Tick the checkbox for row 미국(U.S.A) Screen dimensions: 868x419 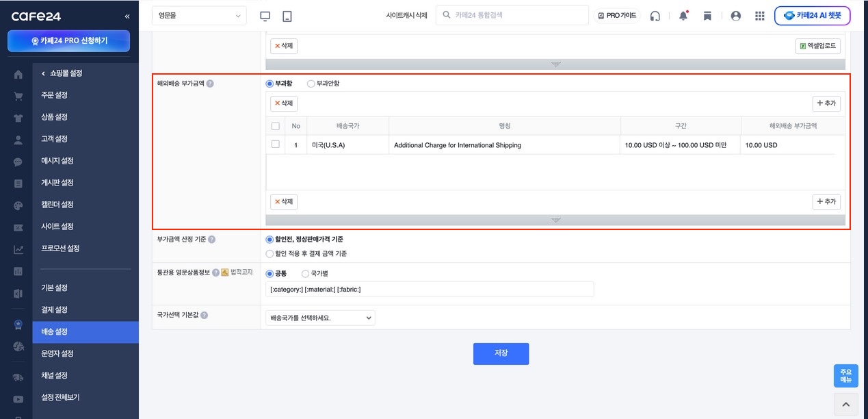click(x=276, y=144)
